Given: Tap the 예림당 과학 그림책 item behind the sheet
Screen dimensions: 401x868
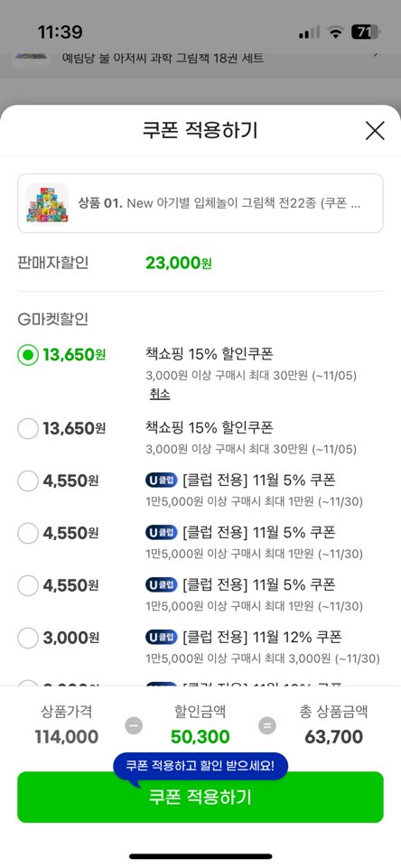Looking at the screenshot, I should click(x=163, y=58).
